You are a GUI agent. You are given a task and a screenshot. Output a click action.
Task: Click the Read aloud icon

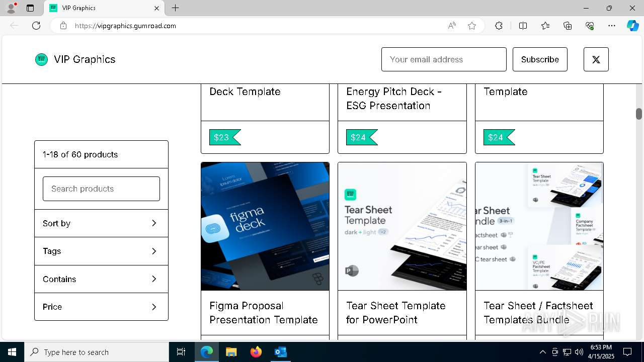[452, 26]
